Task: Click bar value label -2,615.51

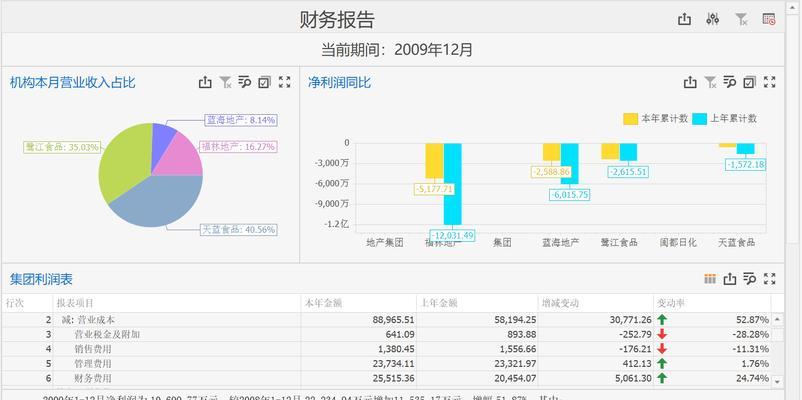Action: 628,172
